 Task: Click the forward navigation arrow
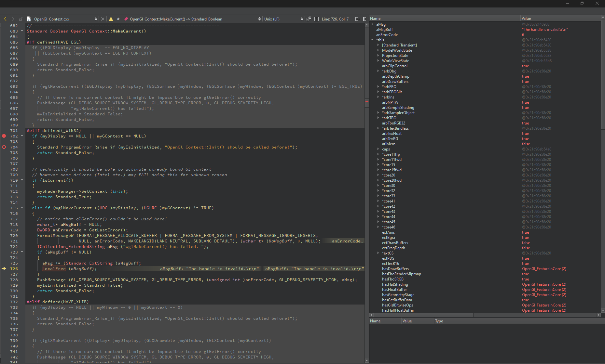click(13, 19)
